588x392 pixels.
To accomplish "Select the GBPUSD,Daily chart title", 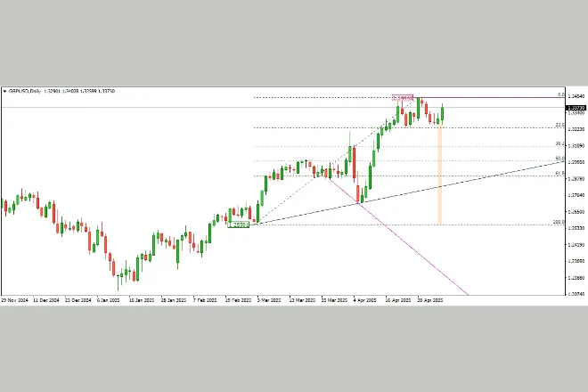I will 24,91.
